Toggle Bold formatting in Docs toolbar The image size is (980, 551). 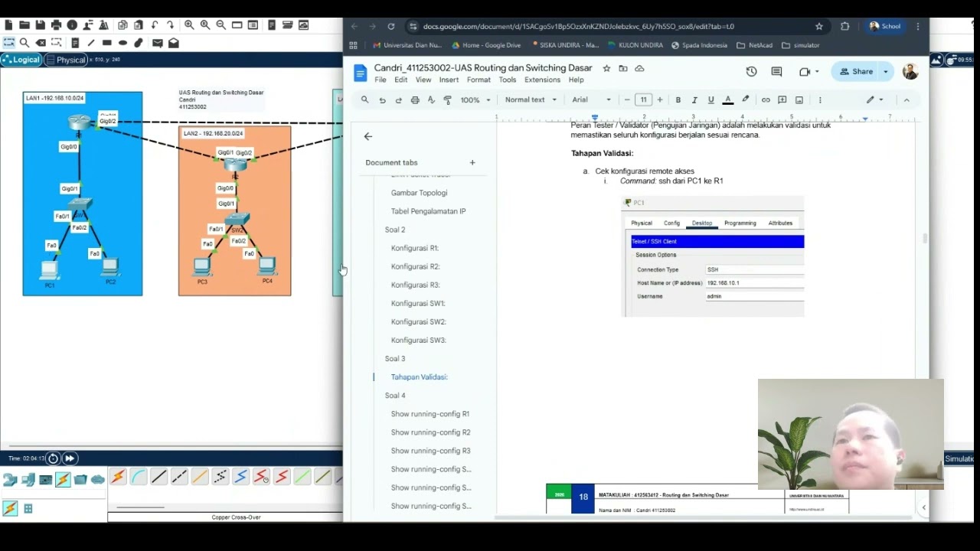[x=678, y=99]
